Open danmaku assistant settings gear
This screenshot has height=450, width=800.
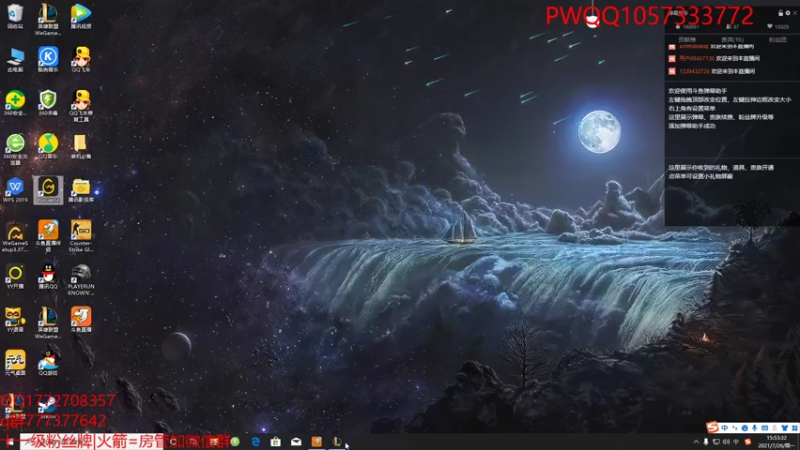(x=787, y=13)
